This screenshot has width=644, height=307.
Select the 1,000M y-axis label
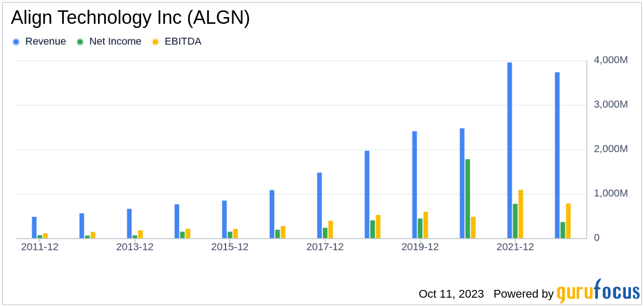[611, 194]
